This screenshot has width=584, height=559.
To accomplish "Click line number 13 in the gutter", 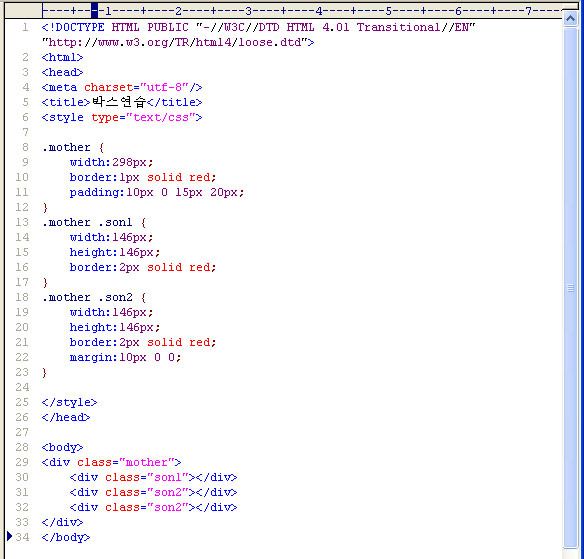I will (22, 222).
